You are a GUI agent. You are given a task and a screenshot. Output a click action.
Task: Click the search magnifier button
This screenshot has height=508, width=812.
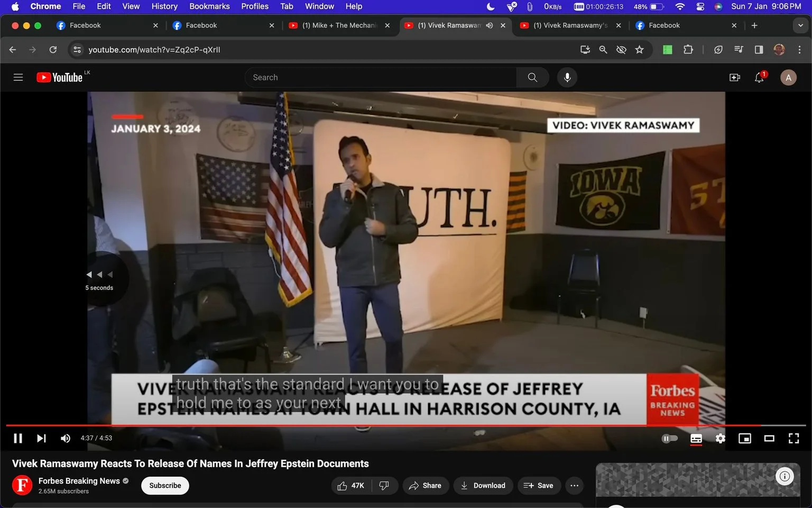[532, 77]
